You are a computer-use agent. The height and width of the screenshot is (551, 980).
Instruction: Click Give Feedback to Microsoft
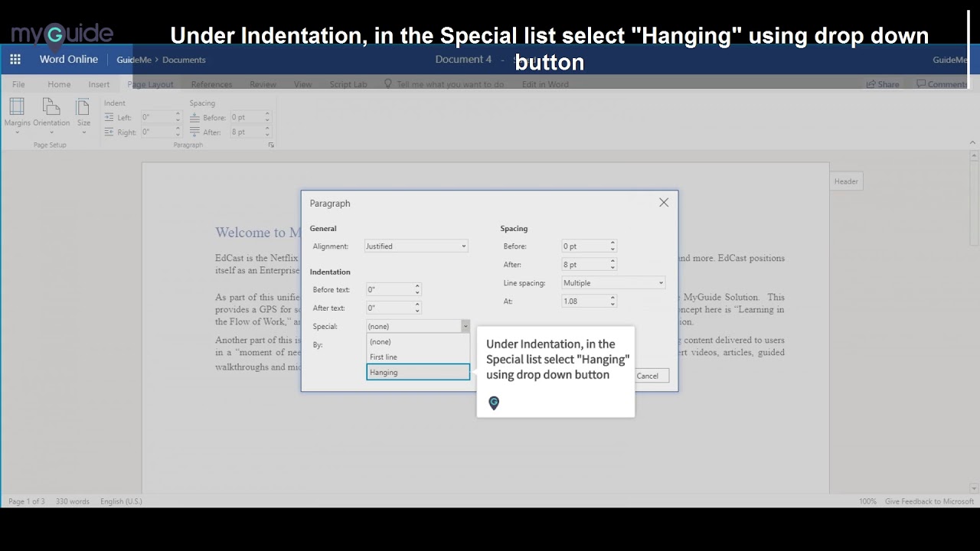pyautogui.click(x=929, y=501)
